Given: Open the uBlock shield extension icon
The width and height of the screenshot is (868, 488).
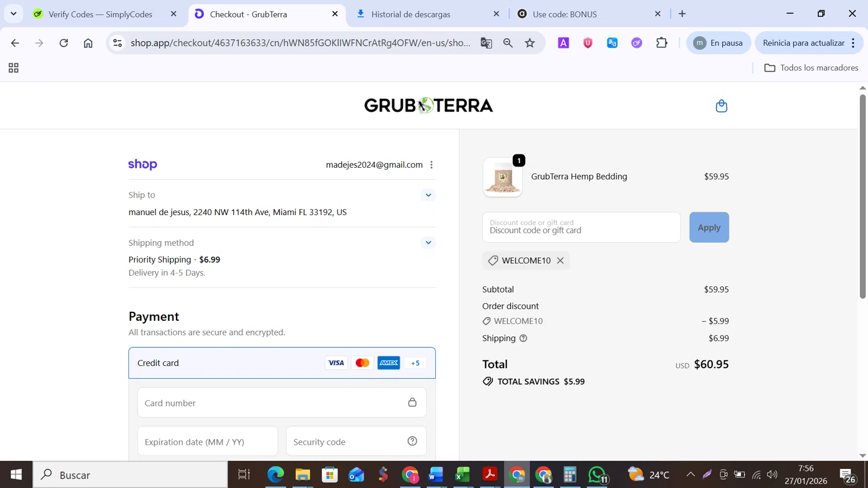Looking at the screenshot, I should [x=588, y=43].
